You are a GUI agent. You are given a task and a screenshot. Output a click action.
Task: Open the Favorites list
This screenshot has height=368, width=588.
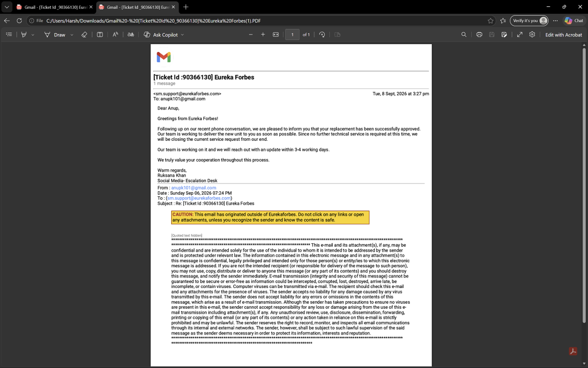point(503,21)
